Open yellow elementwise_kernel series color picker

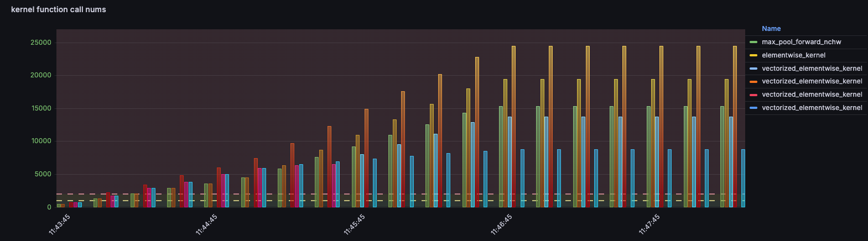[x=753, y=55]
